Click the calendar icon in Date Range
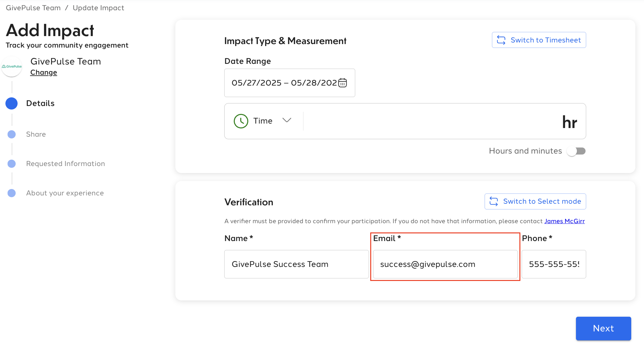Viewport: 644px width, 348px height. (342, 83)
